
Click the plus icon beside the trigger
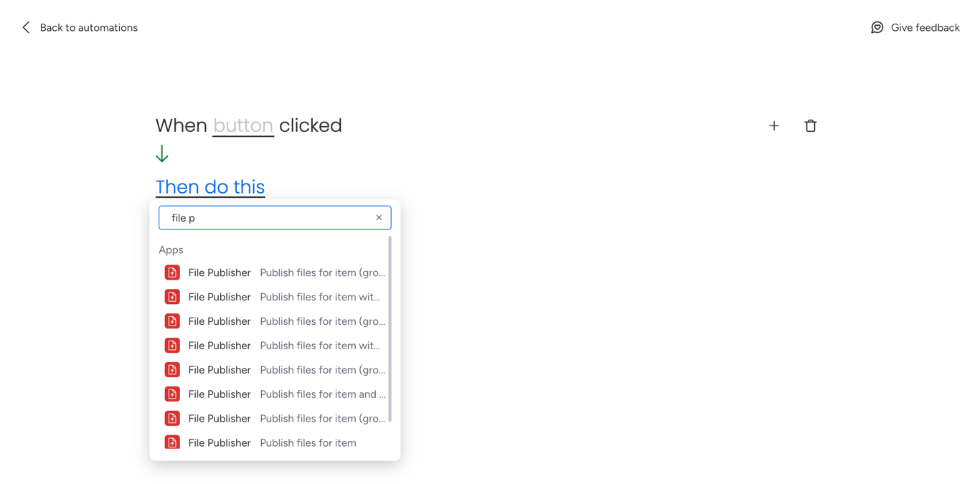click(x=774, y=125)
